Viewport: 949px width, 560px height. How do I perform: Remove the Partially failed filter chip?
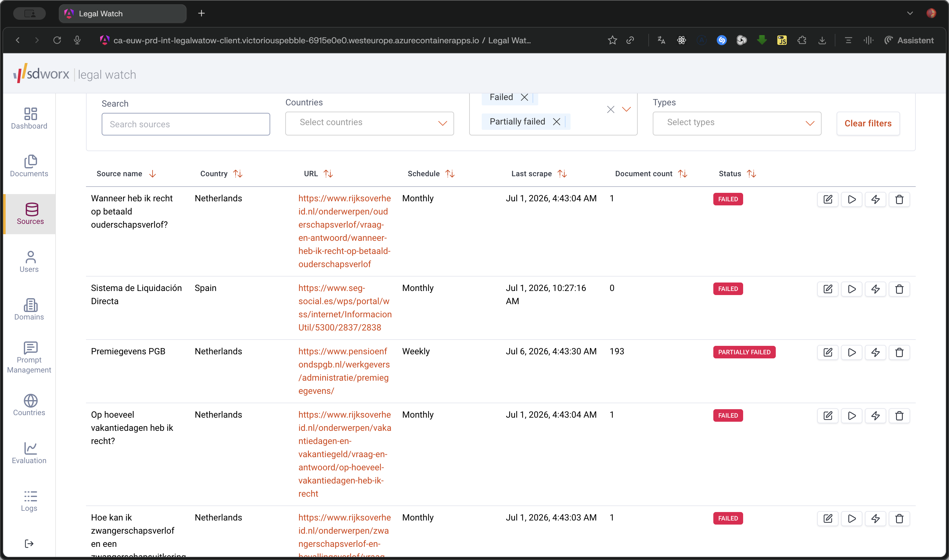click(556, 122)
